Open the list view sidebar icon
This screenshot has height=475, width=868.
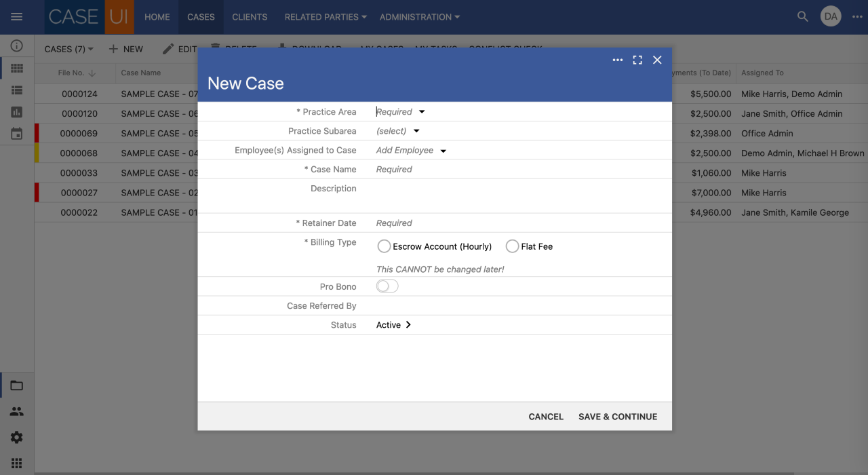click(16, 90)
